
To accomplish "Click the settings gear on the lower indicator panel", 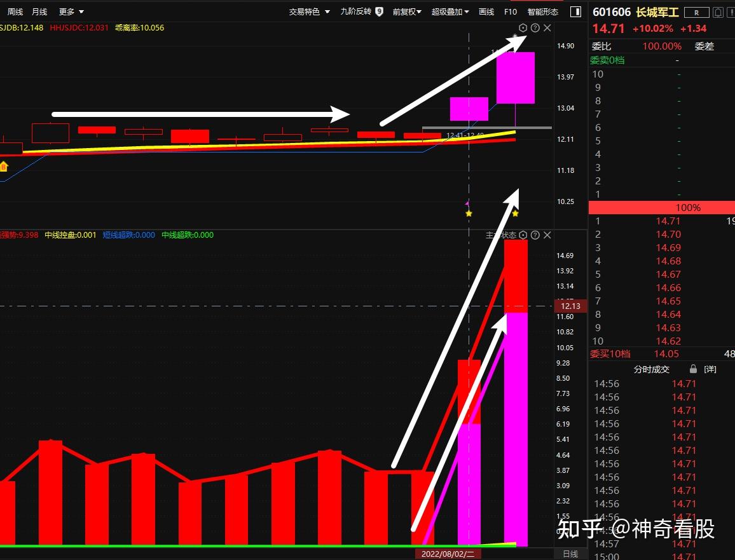I will tap(523, 235).
